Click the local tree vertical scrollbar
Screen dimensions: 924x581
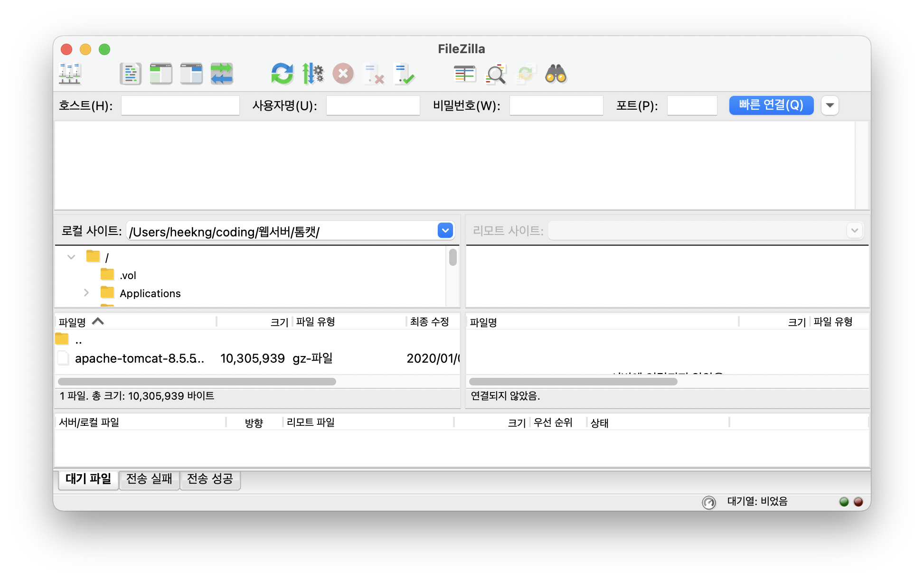pyautogui.click(x=453, y=257)
